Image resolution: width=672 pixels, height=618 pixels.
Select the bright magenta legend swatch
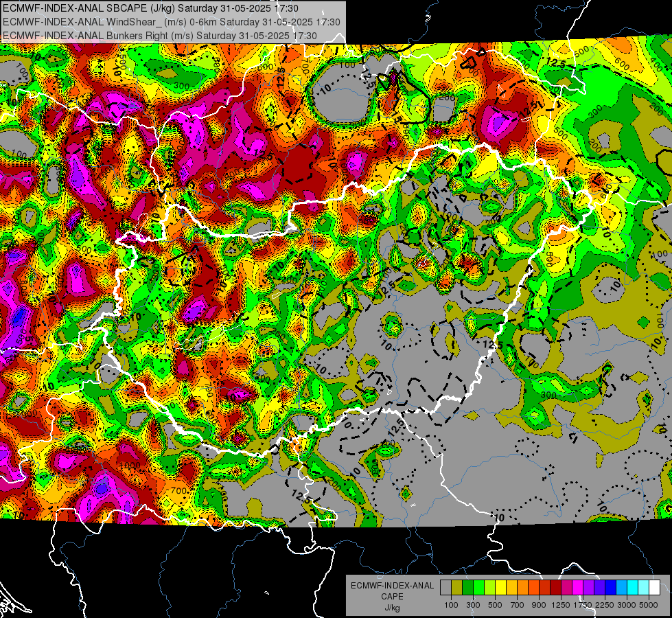(578, 587)
